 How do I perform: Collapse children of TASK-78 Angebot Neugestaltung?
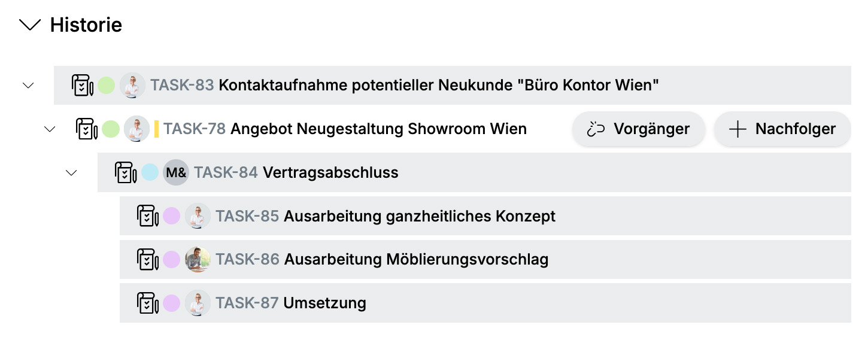tap(50, 129)
